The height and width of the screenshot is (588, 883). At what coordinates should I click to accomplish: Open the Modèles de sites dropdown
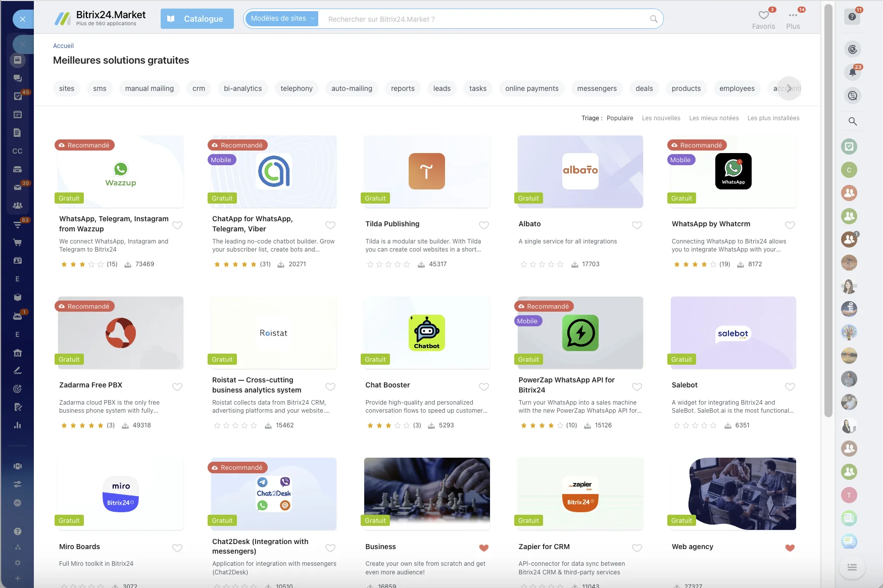coord(282,19)
